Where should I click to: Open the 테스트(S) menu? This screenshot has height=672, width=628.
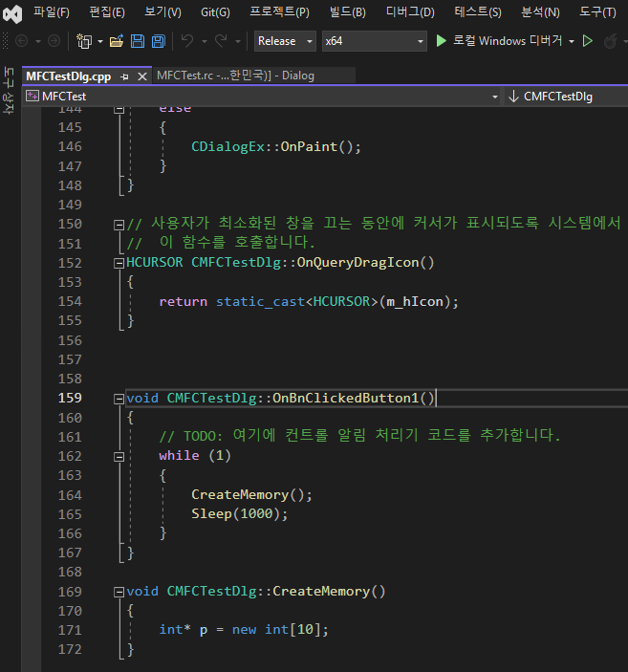[x=478, y=12]
